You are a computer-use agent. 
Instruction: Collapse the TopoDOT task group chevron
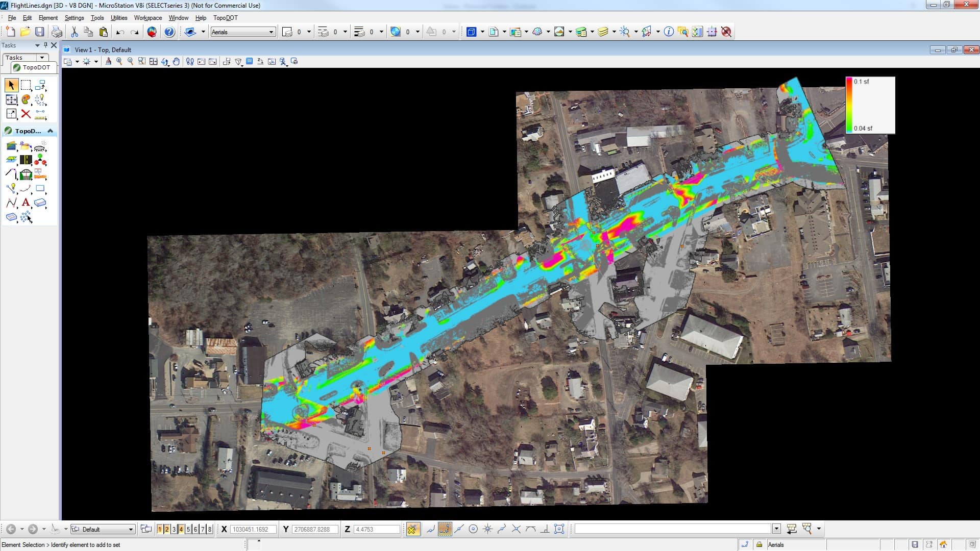point(50,131)
